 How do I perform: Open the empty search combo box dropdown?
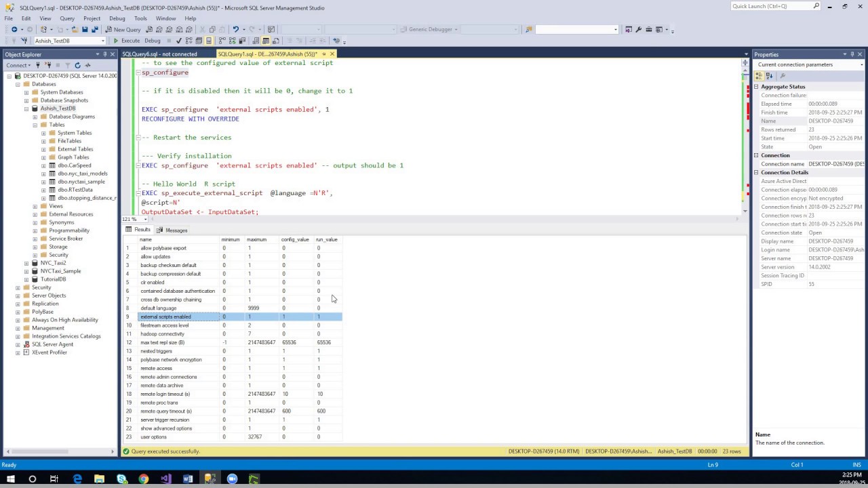616,30
